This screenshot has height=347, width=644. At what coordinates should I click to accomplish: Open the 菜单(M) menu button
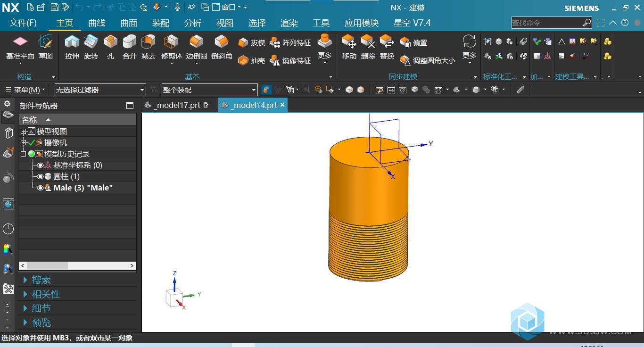pyautogui.click(x=25, y=90)
